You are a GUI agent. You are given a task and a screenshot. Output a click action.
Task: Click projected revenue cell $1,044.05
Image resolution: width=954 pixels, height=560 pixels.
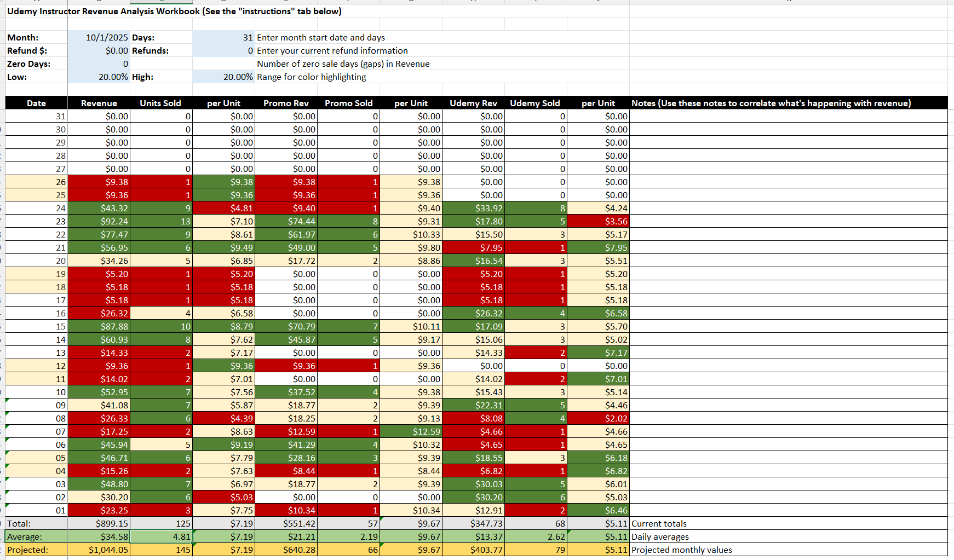(x=99, y=550)
